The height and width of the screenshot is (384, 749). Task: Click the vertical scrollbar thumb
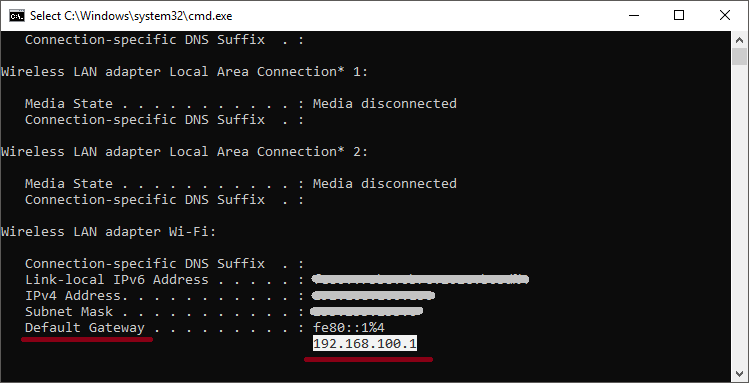[x=739, y=56]
